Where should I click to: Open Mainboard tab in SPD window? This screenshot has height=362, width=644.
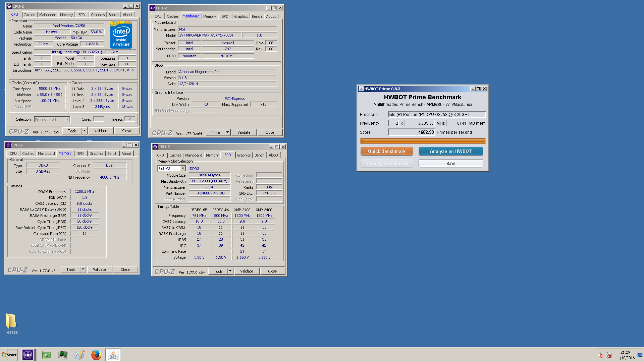point(194,155)
